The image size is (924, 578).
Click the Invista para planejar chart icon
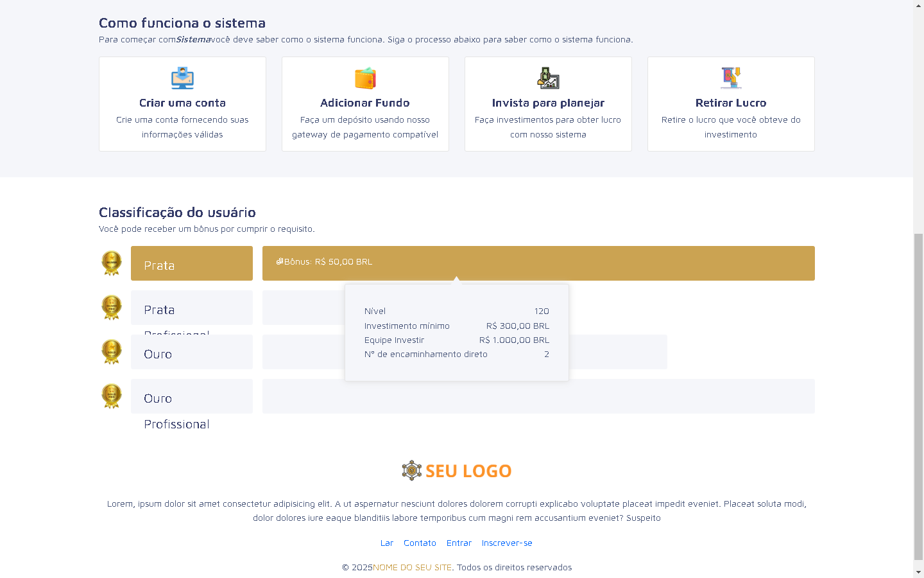pos(548,78)
